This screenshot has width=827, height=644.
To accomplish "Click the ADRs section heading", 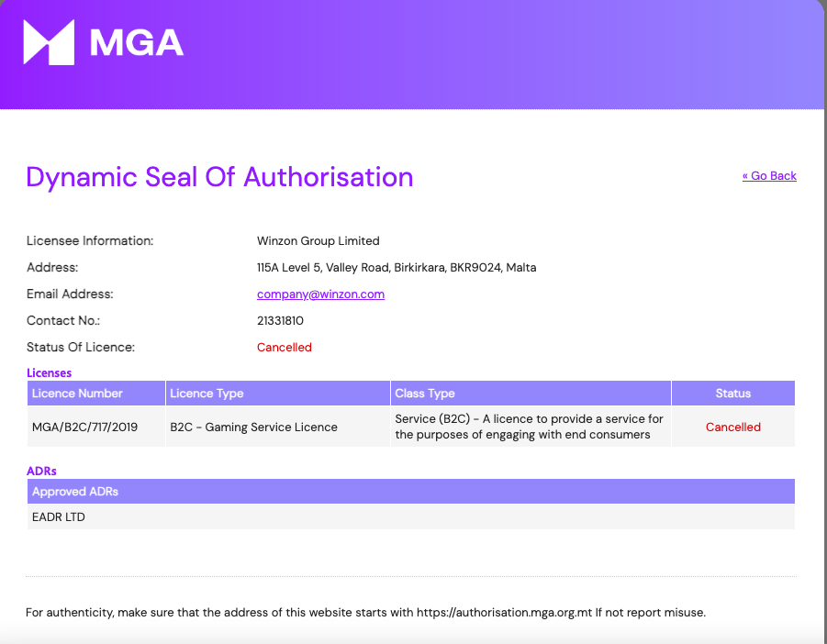I will pos(42,471).
